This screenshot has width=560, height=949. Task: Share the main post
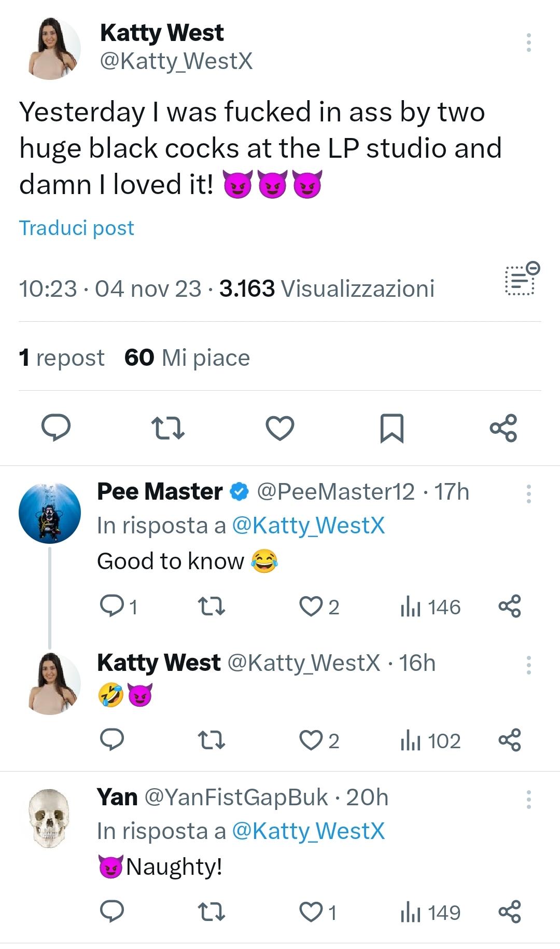tap(503, 428)
